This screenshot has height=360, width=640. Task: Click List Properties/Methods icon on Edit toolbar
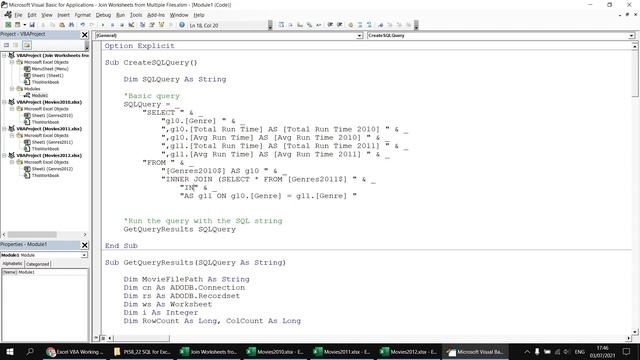coord(281,25)
